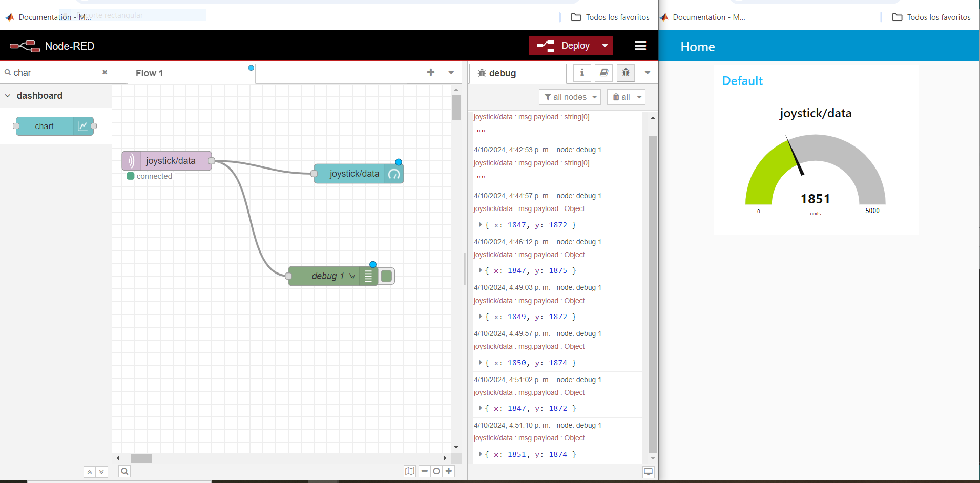
Task: Select the joystick/data MQTT input node
Action: [167, 161]
